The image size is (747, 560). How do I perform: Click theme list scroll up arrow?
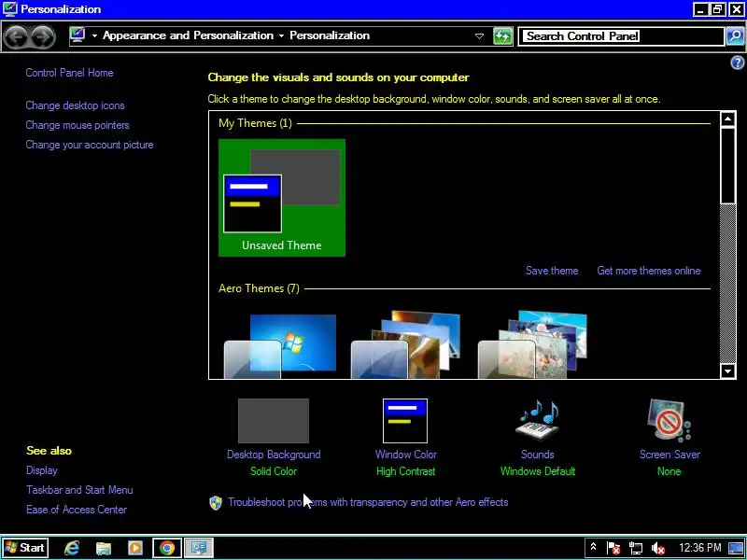click(x=728, y=119)
